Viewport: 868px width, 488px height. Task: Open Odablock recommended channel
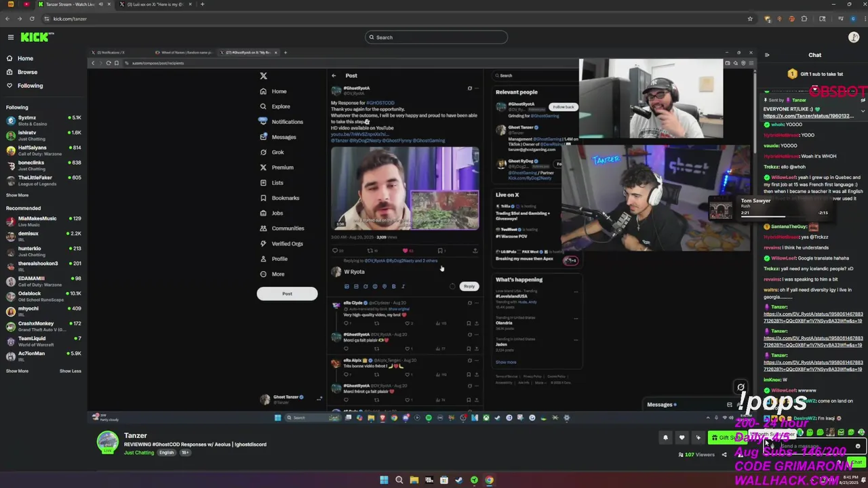click(x=43, y=296)
